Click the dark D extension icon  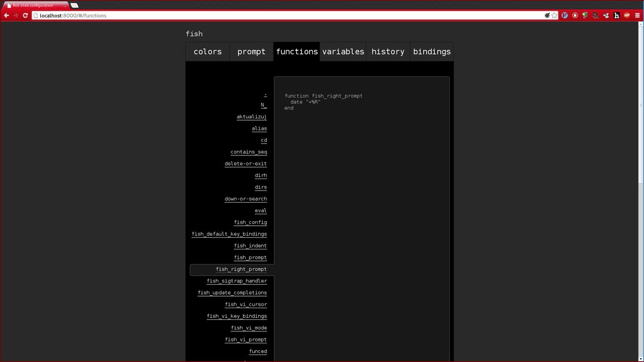coord(596,16)
